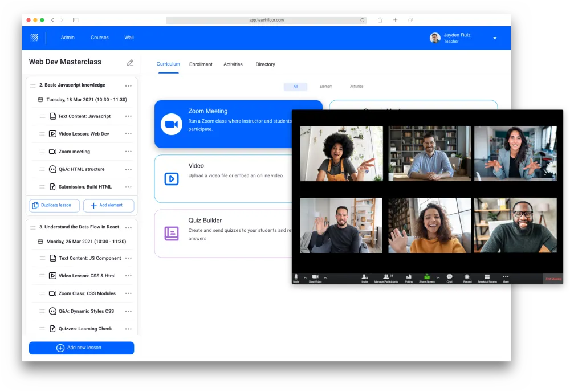Open the More options icon in Zoom toolbar
The image size is (570, 392).
505,277
